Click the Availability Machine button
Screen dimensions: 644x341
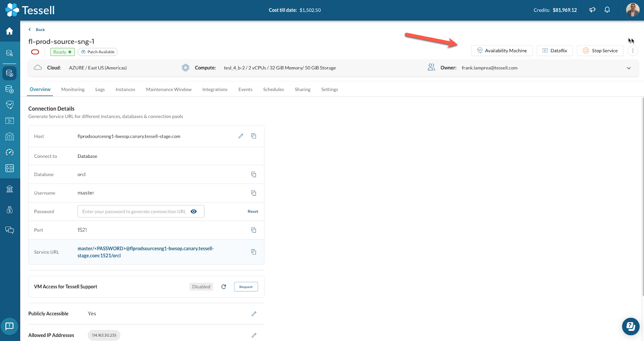coord(502,51)
